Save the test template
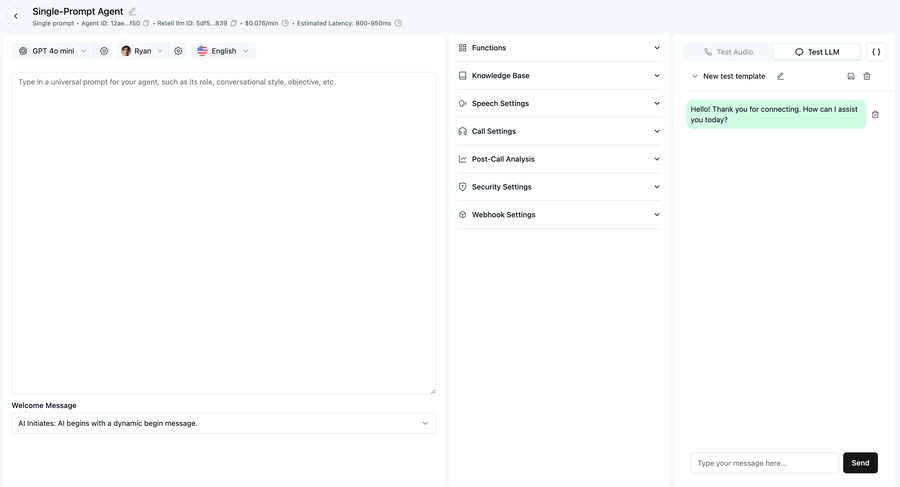 tap(851, 76)
